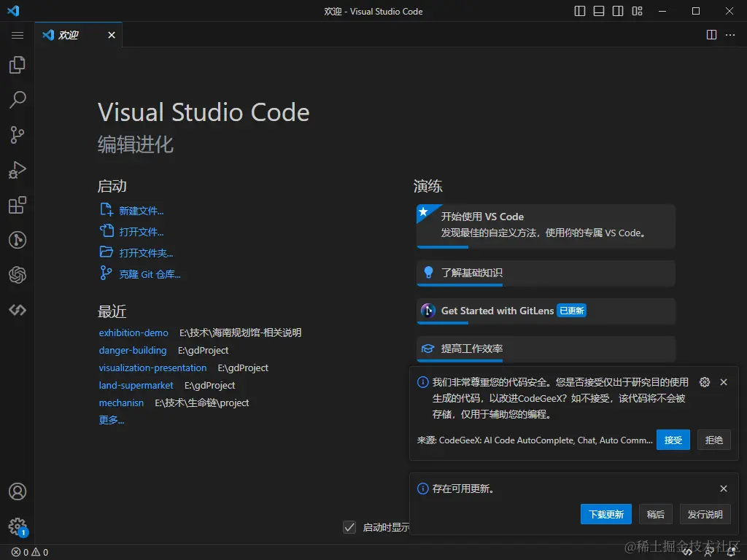
Task: Click the warnings count in status bar
Action: 40,552
